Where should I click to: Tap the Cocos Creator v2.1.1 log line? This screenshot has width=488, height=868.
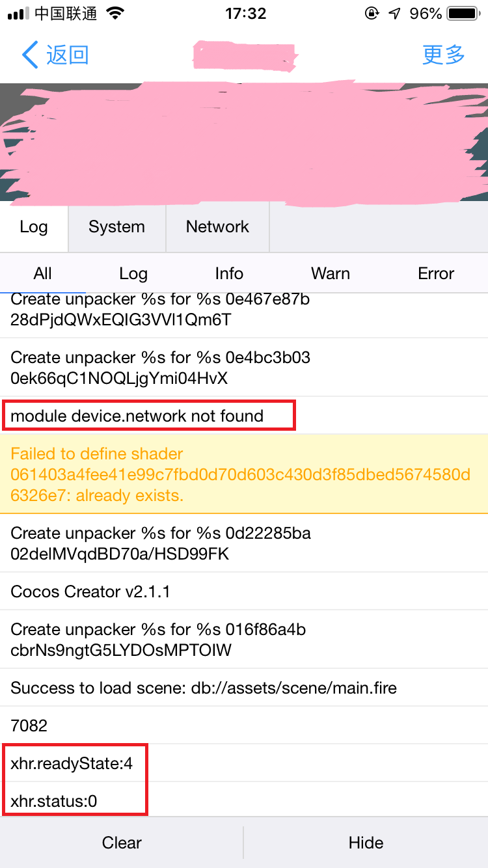click(91, 591)
